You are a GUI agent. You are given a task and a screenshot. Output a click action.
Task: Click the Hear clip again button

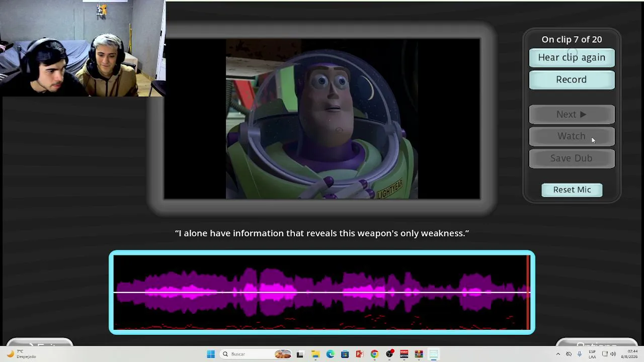572,57
